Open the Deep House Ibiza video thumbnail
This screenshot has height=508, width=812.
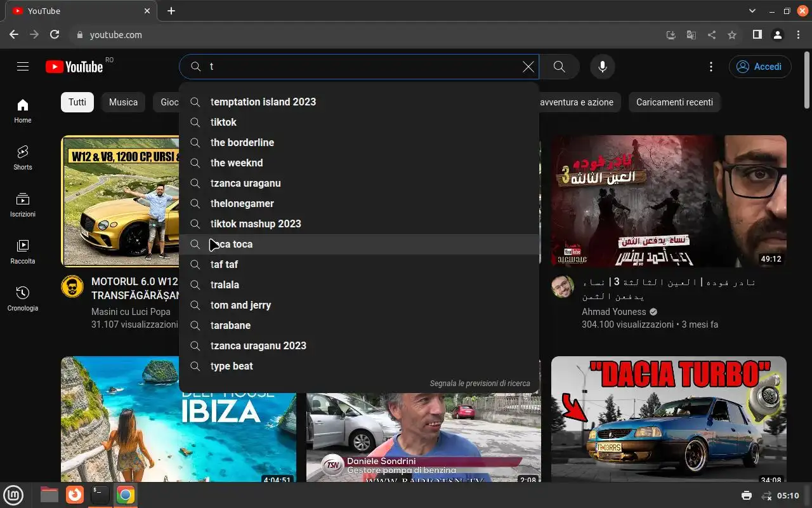pos(178,419)
